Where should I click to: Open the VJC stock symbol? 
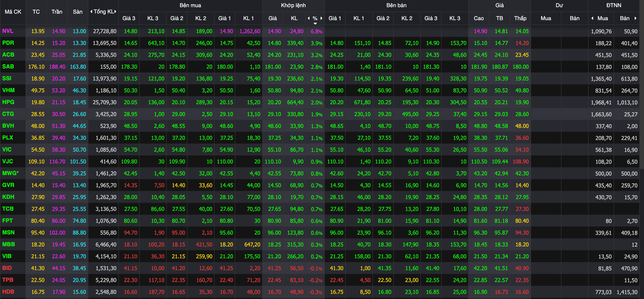[x=8, y=161]
